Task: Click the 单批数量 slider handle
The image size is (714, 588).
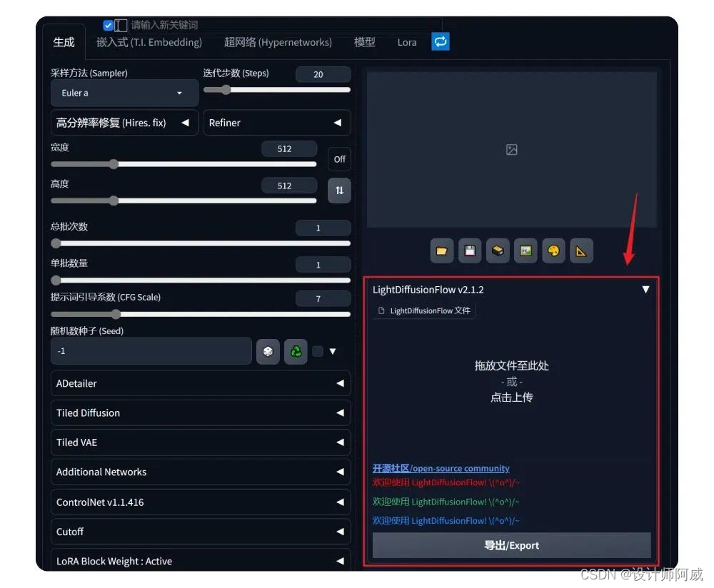Action: tap(56, 280)
